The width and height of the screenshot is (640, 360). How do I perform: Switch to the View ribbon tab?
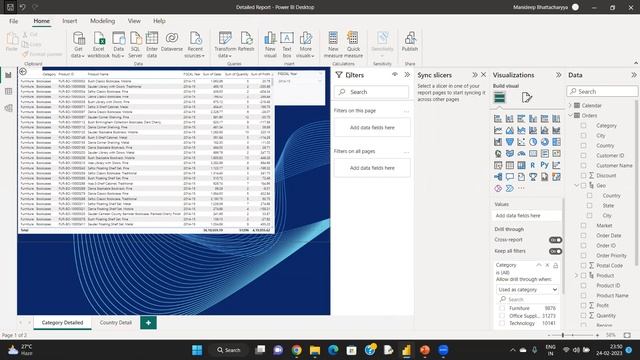pos(134,21)
